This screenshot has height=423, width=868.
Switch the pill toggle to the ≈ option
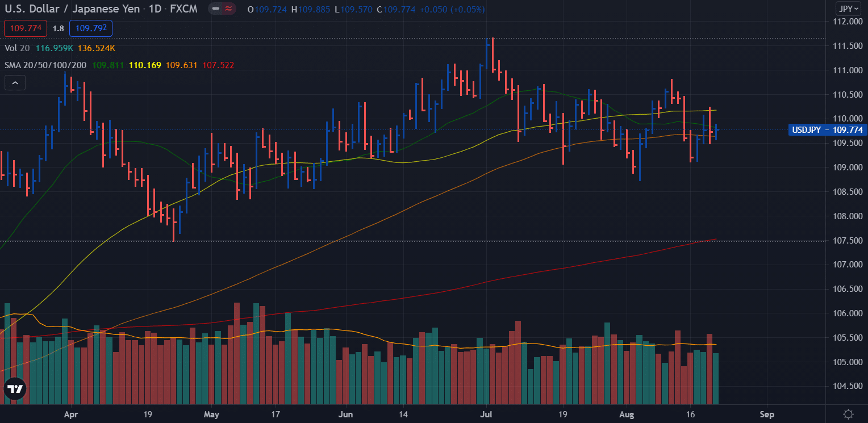point(228,9)
